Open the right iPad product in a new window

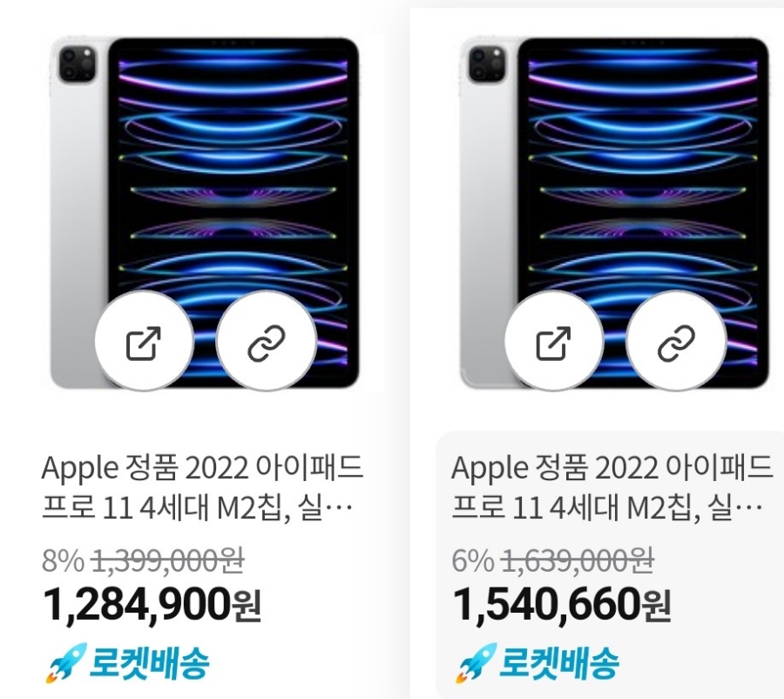click(553, 342)
